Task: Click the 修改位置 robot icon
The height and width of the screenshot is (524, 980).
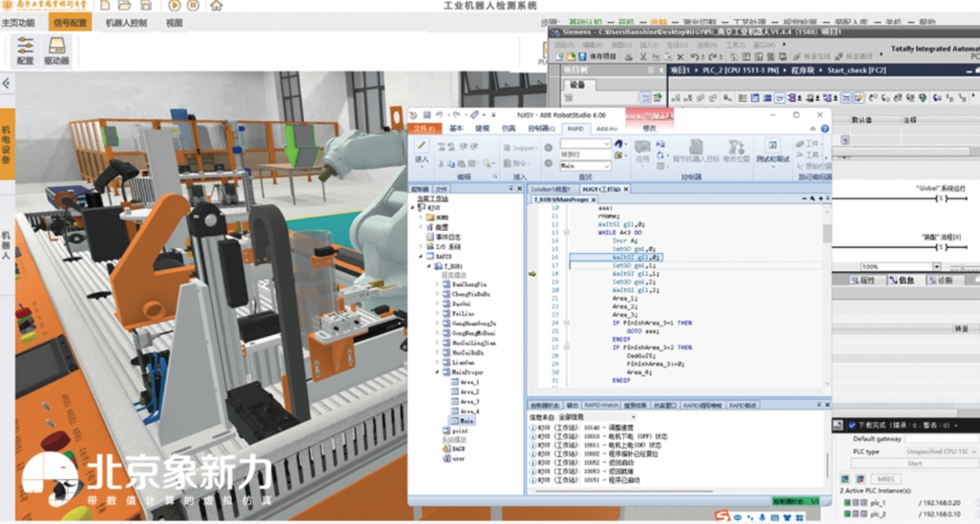Action: [736, 150]
